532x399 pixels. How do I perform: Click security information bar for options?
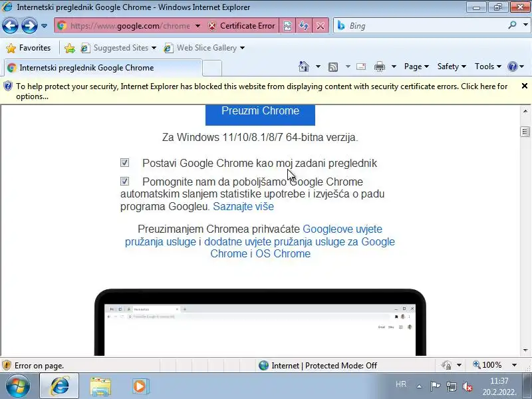pos(261,91)
